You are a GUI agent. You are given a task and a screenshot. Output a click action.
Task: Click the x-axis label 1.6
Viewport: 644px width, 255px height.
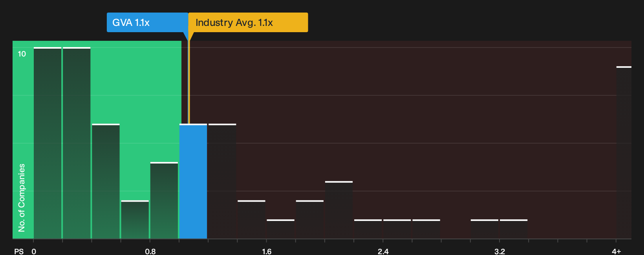(x=267, y=251)
